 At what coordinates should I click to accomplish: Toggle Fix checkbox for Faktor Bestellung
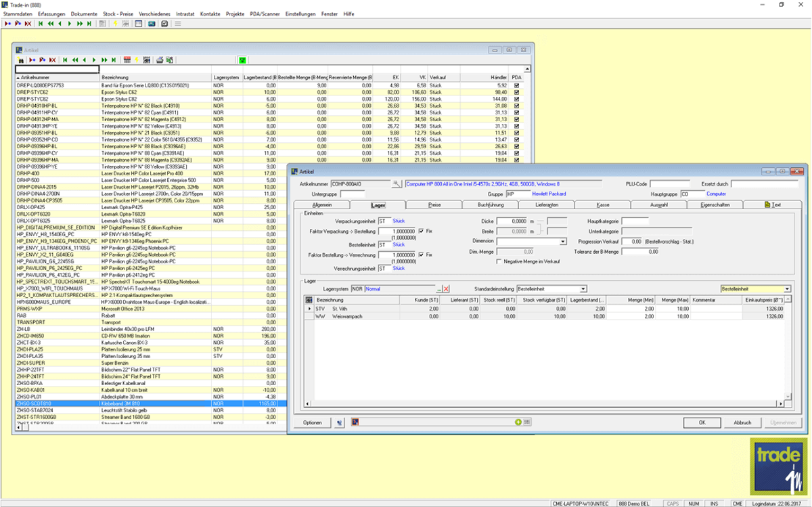click(422, 255)
